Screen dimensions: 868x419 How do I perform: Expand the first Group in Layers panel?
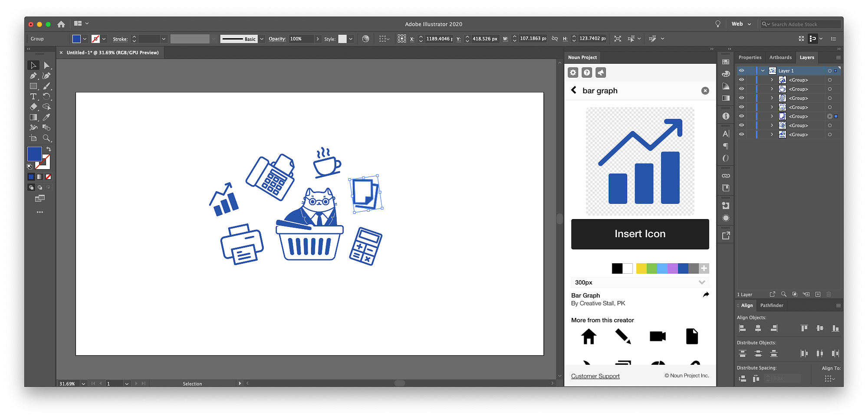pos(772,79)
